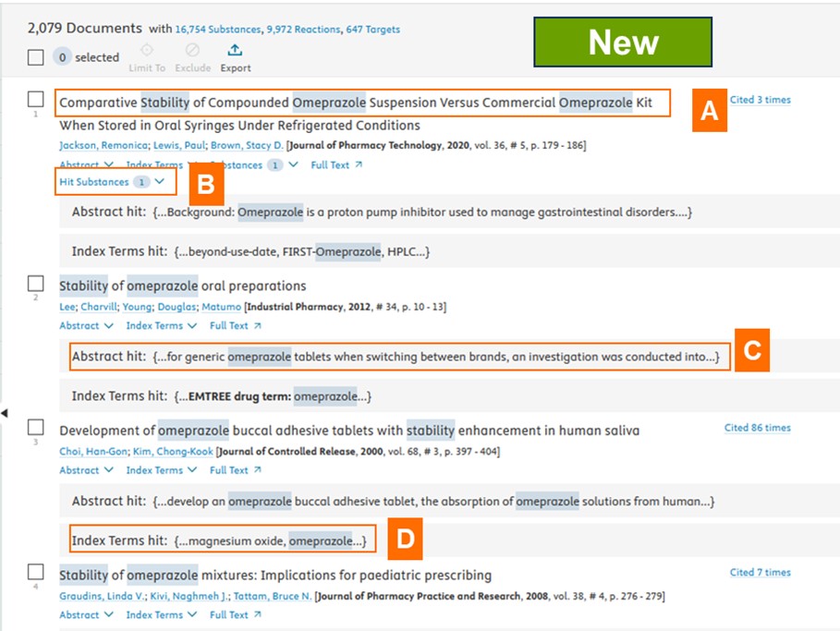
Task: Select checkbox for Stability of omeprazole oral preparations
Action: [x=35, y=283]
